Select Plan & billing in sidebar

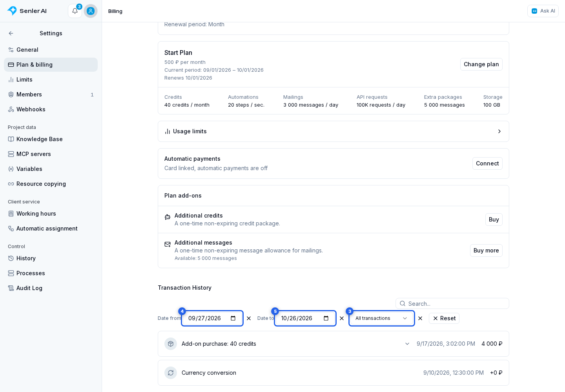tap(51, 65)
